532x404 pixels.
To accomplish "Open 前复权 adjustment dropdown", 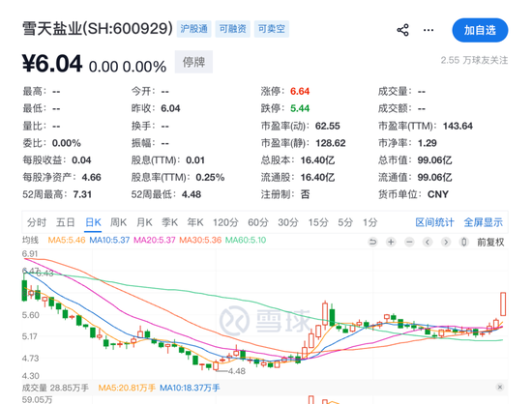I will (x=490, y=242).
